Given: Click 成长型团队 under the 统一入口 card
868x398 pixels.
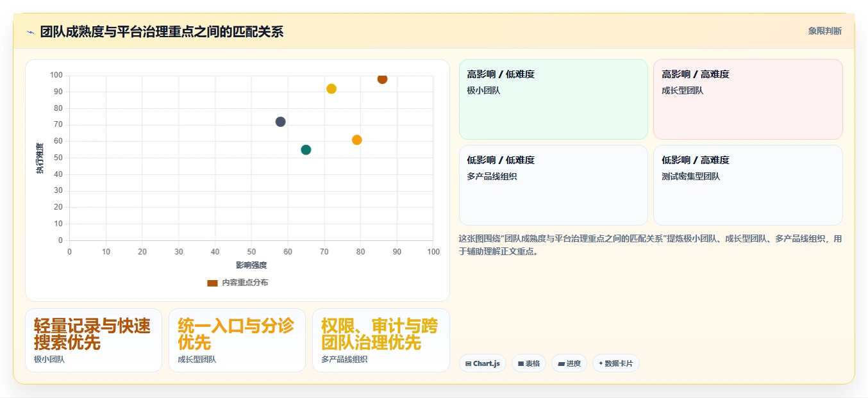Looking at the screenshot, I should pos(197,360).
